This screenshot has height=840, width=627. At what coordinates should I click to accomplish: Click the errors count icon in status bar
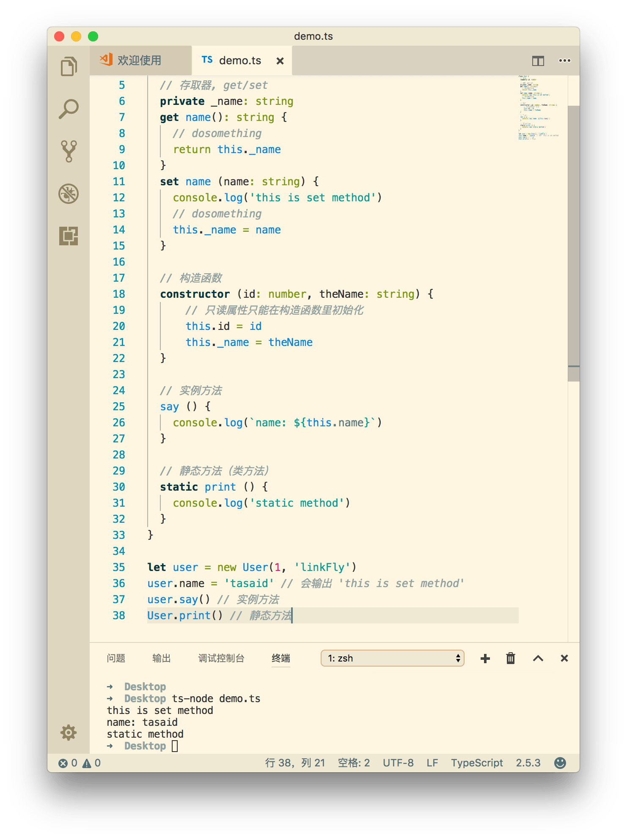tap(63, 763)
